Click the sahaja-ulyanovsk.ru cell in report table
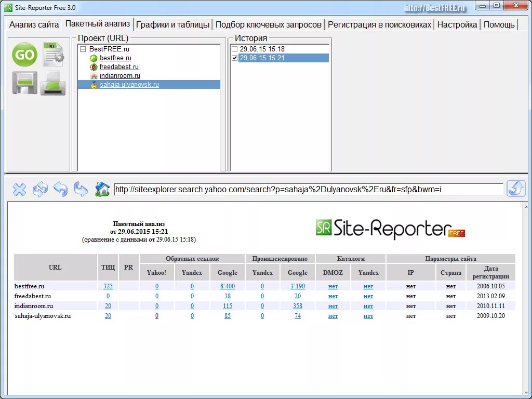 pyautogui.click(x=55, y=315)
